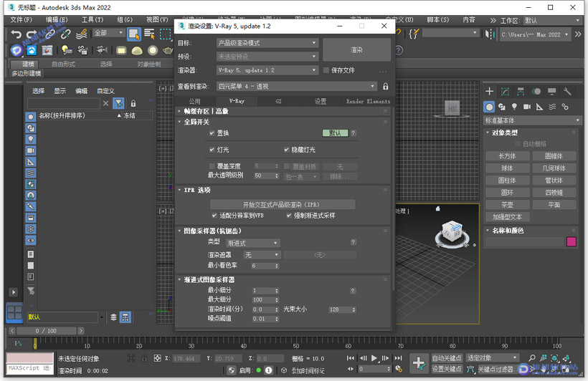Screen dimensions: 588x381
Task: Select the Unlink Selection icon
Action: (x=66, y=34)
